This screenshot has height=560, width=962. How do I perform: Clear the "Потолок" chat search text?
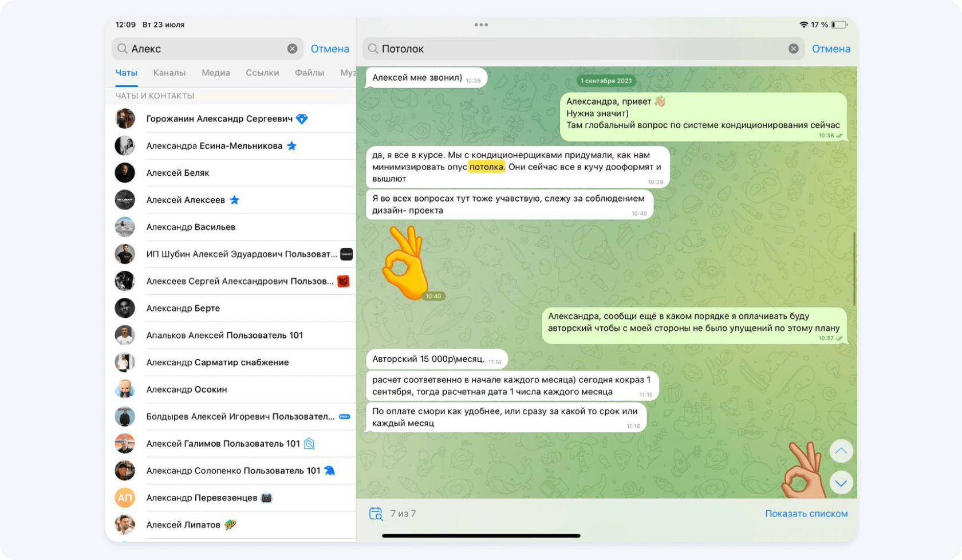793,49
